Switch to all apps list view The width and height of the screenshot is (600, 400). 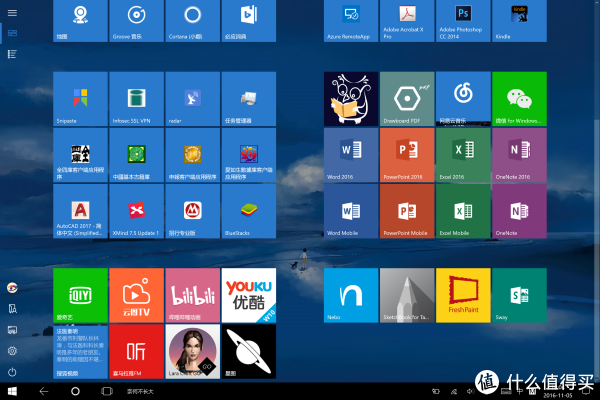(12, 54)
